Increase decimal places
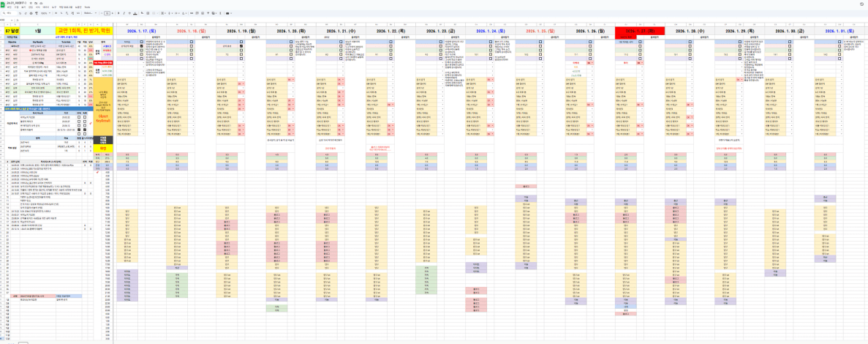Image resolution: width=868 pixels, height=344 pixels. point(72,13)
